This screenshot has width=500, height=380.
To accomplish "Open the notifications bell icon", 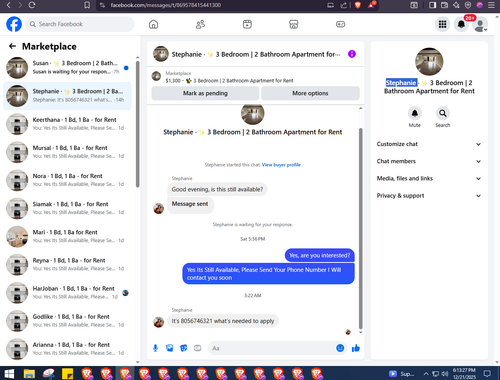I will 461,24.
